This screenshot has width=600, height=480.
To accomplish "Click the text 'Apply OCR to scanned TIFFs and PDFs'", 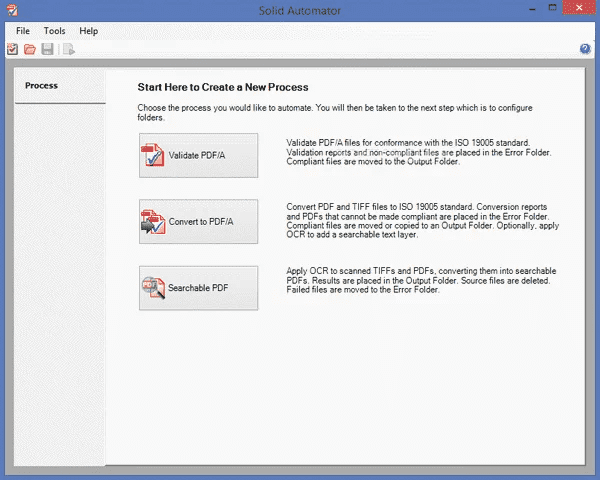I will tap(360, 271).
